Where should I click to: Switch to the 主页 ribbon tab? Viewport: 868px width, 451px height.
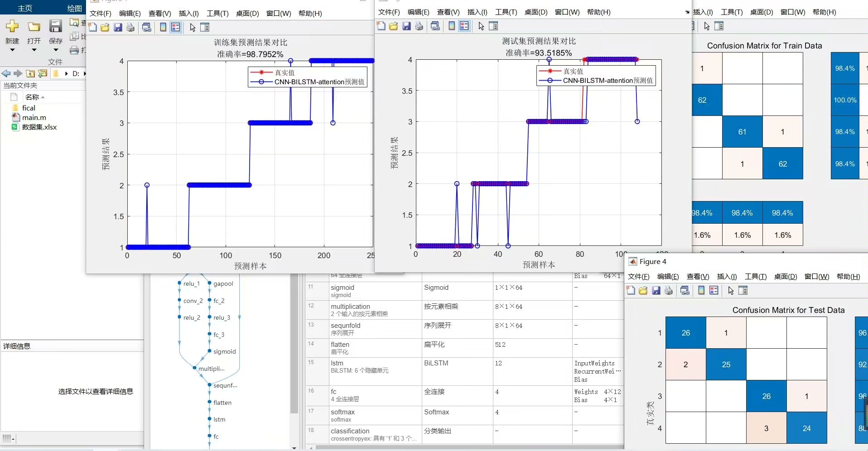(x=25, y=8)
